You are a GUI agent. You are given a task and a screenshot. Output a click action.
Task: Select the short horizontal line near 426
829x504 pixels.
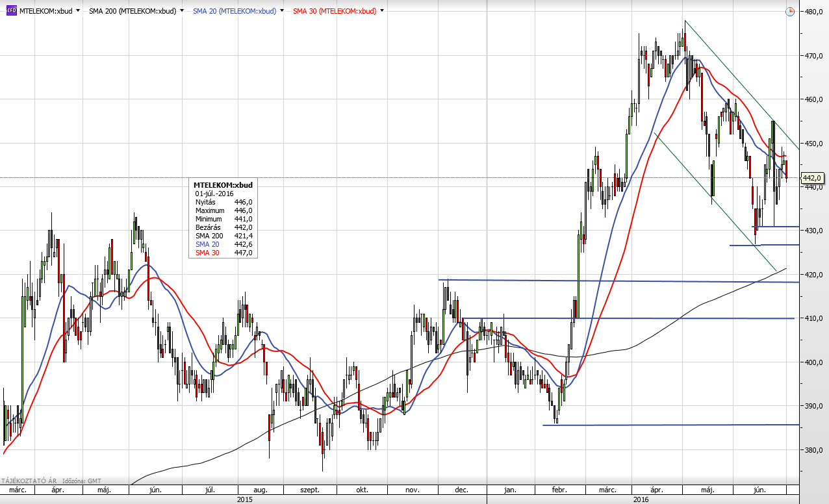click(x=764, y=245)
